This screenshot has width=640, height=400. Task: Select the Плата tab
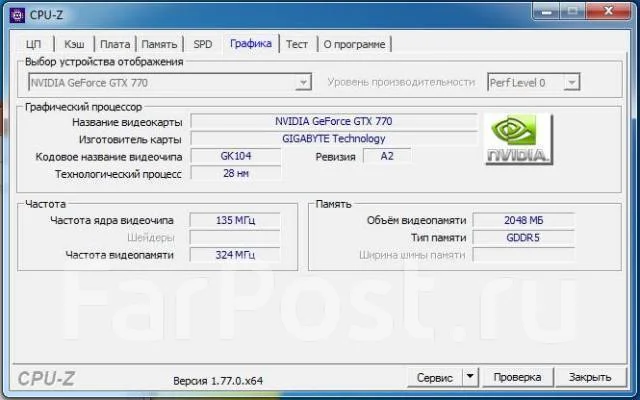[115, 44]
